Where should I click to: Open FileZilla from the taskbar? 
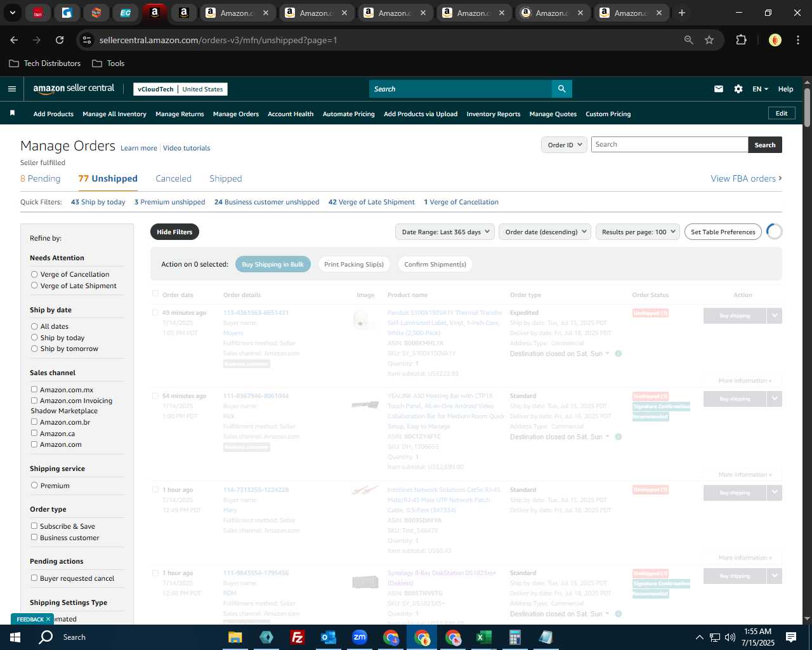click(297, 637)
